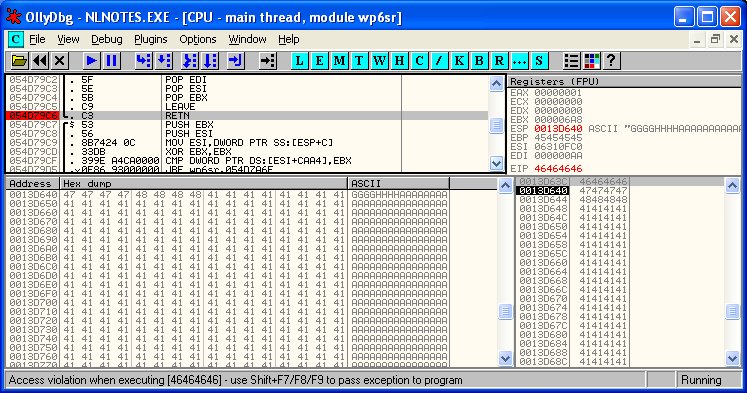Select the RETN instruction row
The width and height of the screenshot is (747, 393).
click(247, 116)
